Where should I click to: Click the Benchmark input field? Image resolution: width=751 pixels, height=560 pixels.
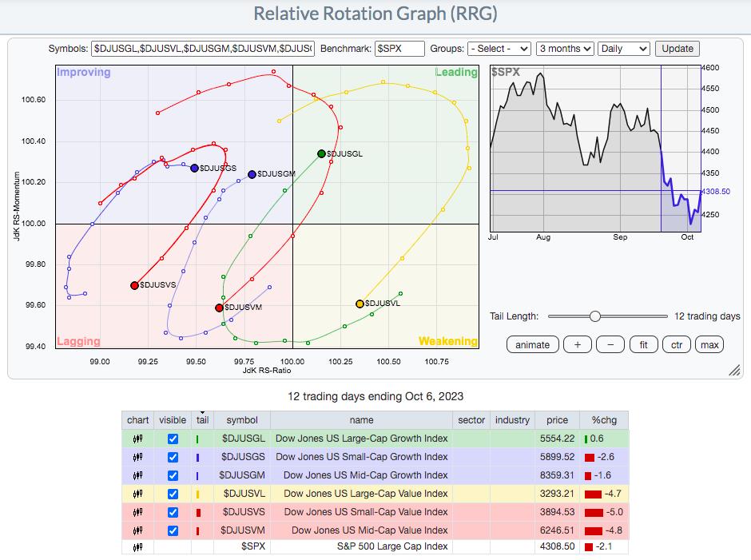[399, 49]
